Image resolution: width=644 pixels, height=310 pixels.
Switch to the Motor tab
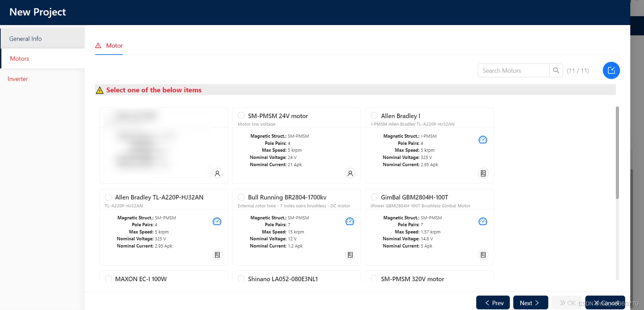tap(109, 46)
